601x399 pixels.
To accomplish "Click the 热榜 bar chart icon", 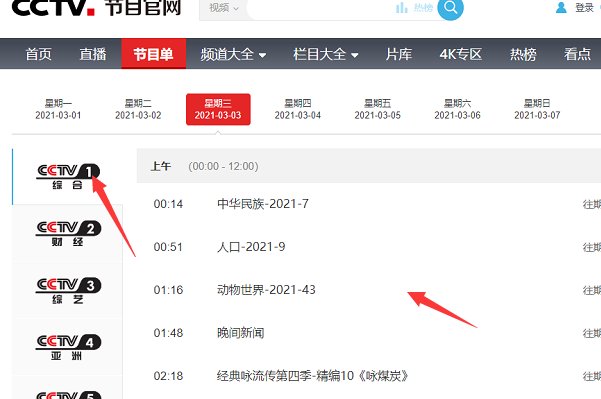I will coord(401,8).
